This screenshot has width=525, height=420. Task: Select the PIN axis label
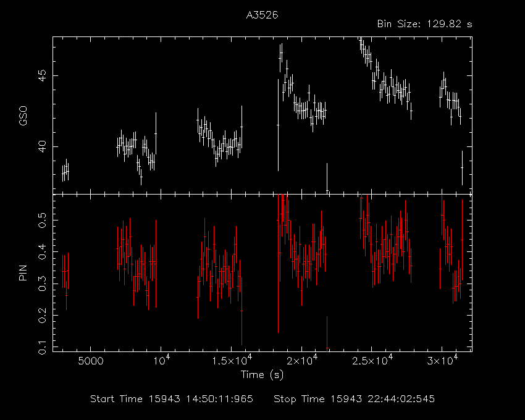tap(23, 272)
